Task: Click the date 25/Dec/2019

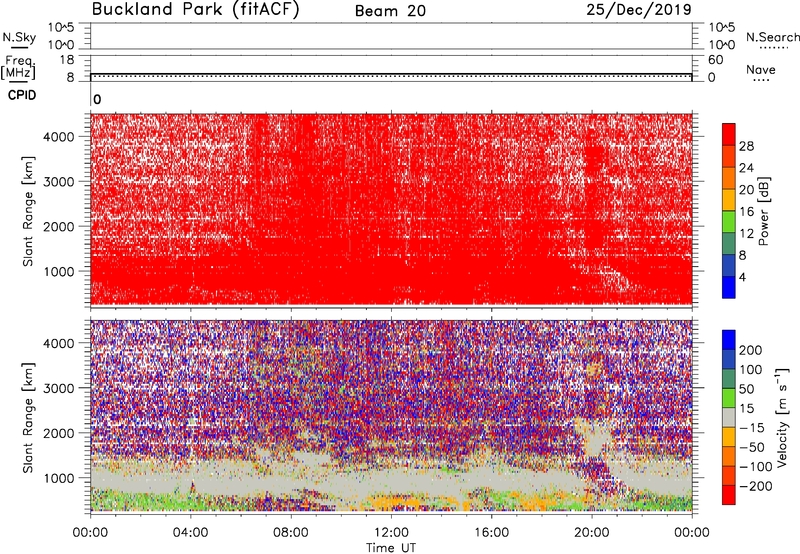Action: (x=639, y=10)
